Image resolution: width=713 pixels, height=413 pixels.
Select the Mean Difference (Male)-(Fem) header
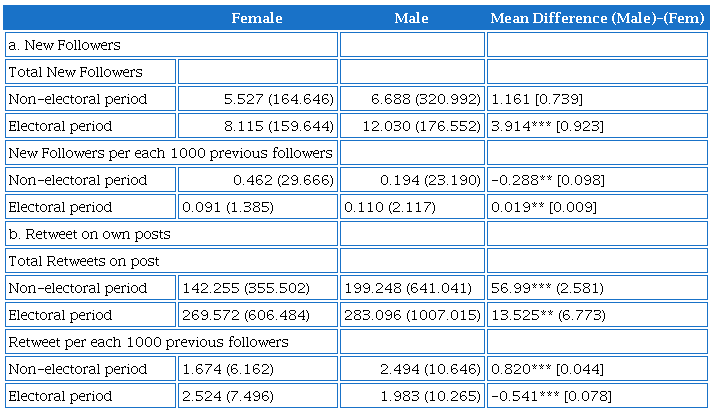(x=596, y=18)
